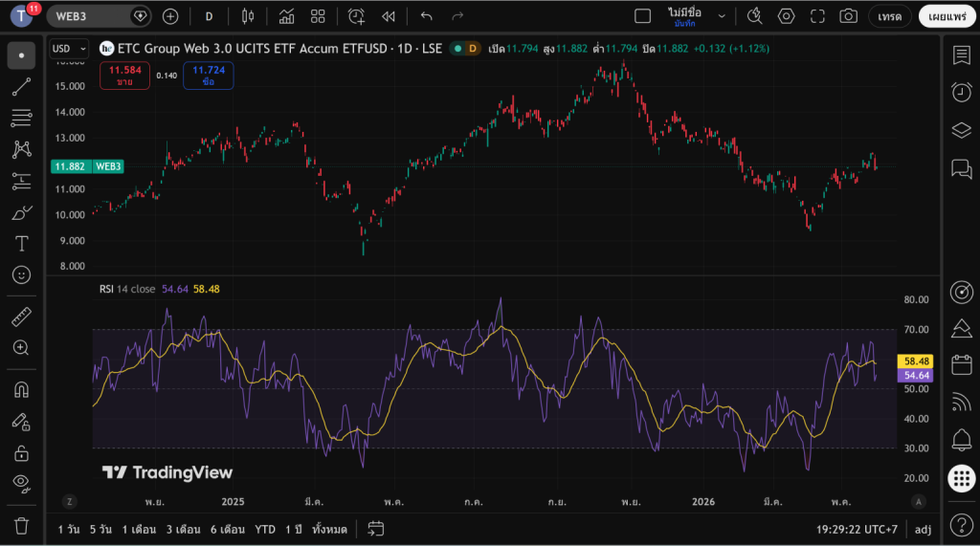Screen dimensions: 980x546
Task: Open the timezone 19:29:22 UTC+7 menu
Action: coord(857,529)
